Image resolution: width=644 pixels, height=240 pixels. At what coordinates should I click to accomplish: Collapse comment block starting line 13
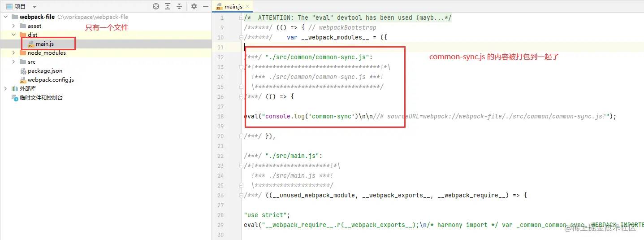pyautogui.click(x=242, y=67)
